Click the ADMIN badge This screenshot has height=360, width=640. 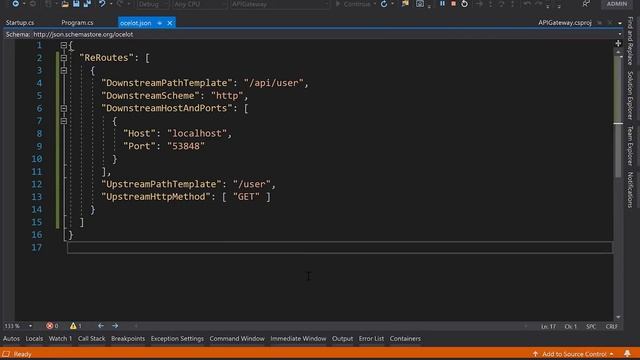(617, 4)
